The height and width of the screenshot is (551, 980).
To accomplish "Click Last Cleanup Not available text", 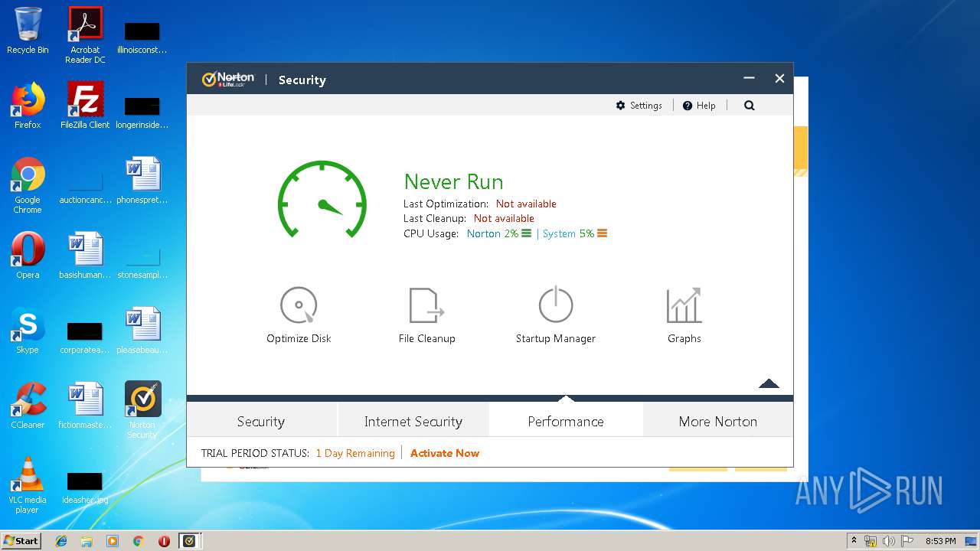I will [x=504, y=218].
